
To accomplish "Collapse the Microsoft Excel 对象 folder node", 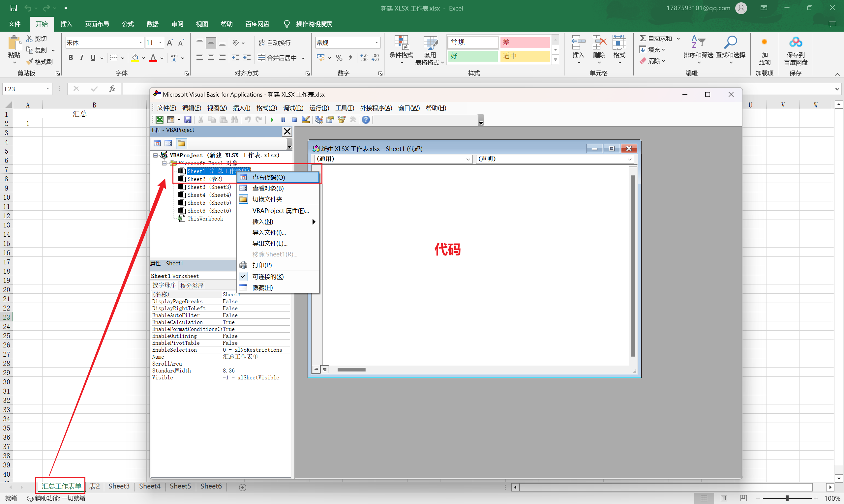I will tap(165, 163).
